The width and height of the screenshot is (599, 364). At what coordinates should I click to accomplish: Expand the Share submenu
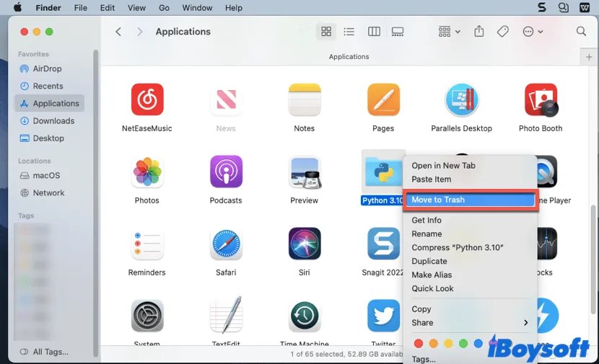coord(470,323)
